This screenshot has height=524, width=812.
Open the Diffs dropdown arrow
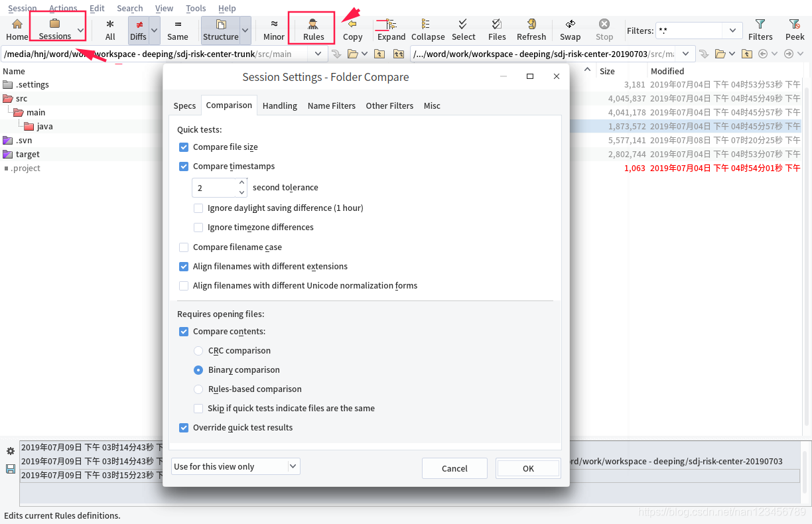tap(155, 30)
